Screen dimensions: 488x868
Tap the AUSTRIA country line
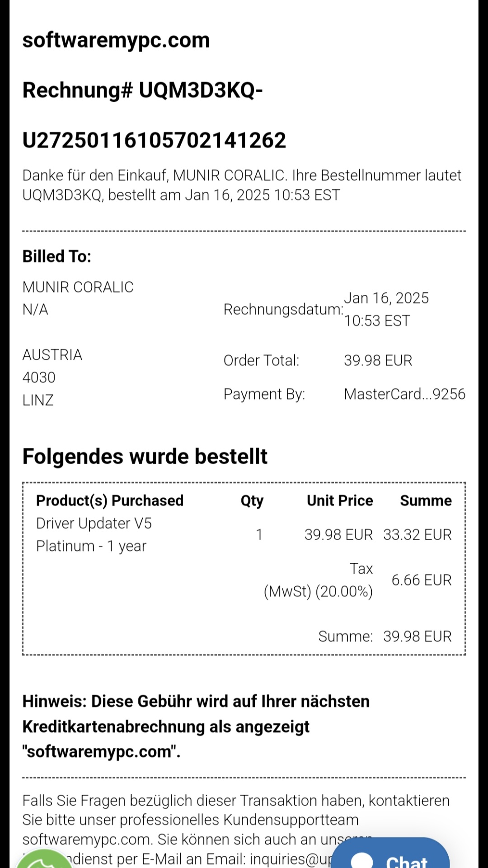(52, 355)
